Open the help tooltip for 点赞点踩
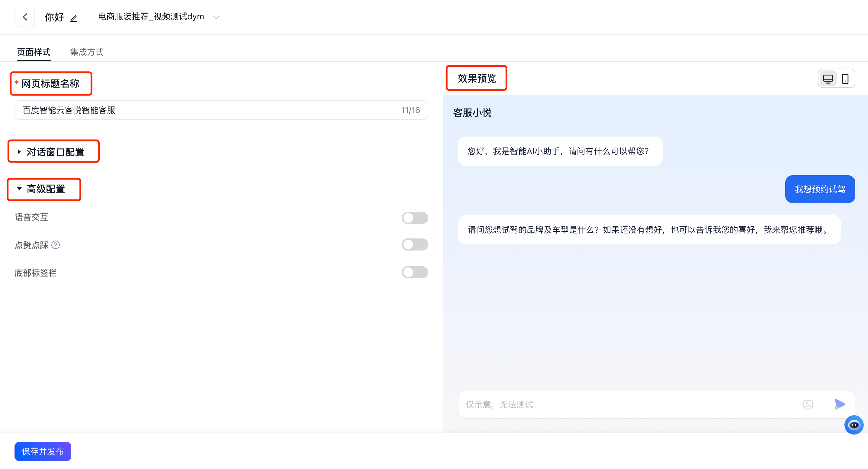The height and width of the screenshot is (469, 868). click(56, 245)
